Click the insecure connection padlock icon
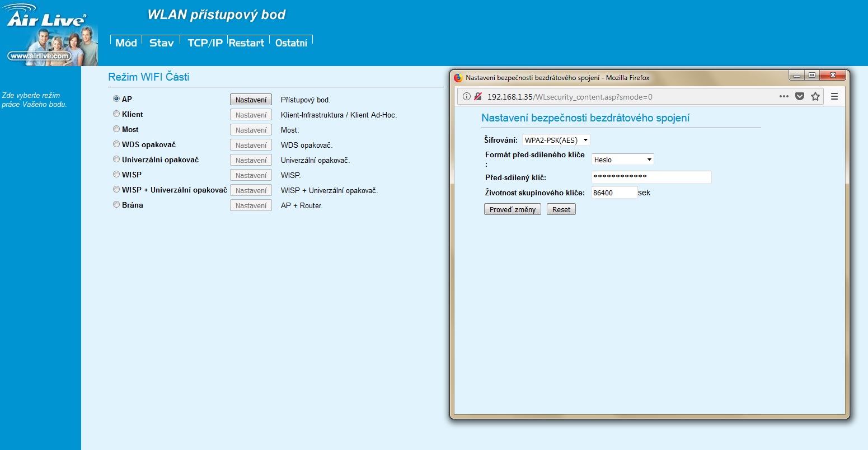The image size is (868, 450). pyautogui.click(x=478, y=97)
